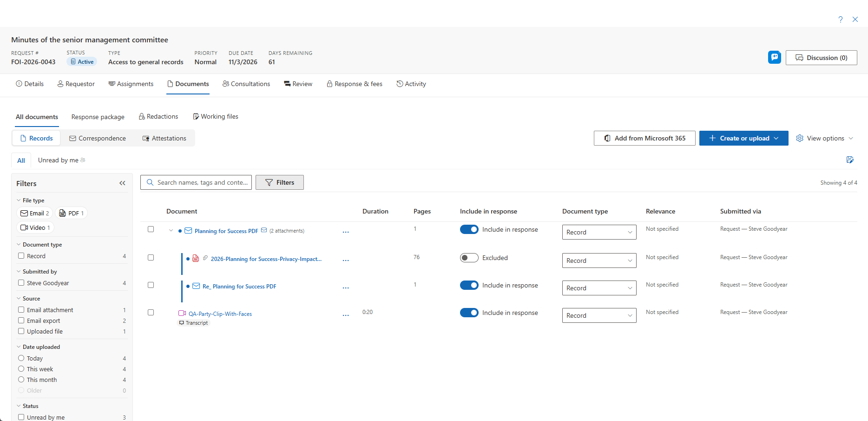868x421 pixels.
Task: Open the Activity tab
Action: click(411, 84)
